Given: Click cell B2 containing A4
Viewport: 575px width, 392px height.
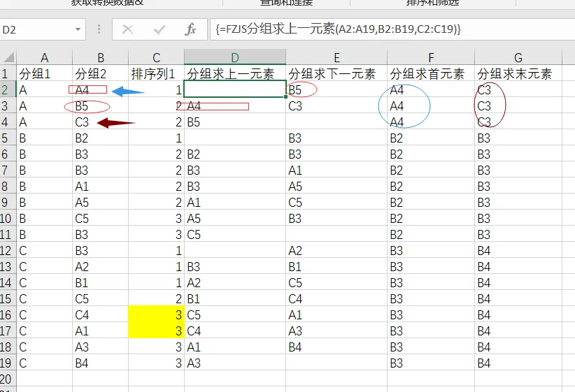Looking at the screenshot, I should pos(101,89).
